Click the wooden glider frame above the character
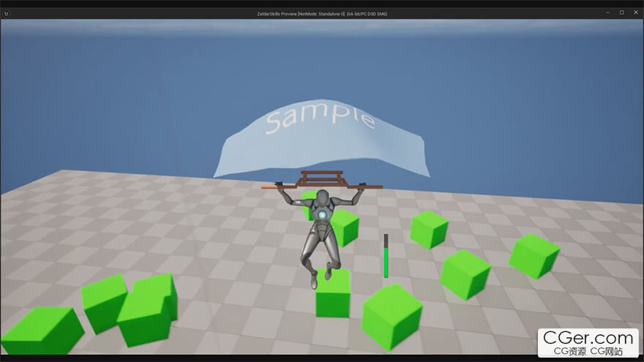644x362 pixels. [322, 180]
